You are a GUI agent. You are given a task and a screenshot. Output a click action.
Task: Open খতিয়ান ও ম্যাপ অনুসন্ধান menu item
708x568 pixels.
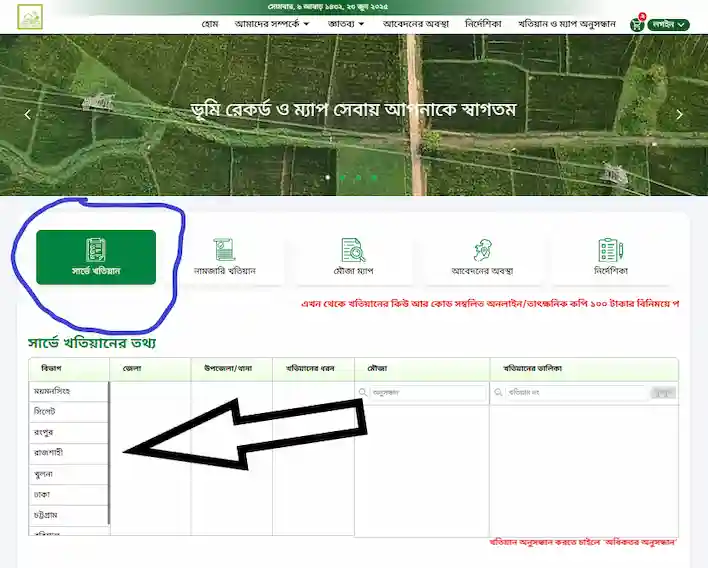click(567, 24)
